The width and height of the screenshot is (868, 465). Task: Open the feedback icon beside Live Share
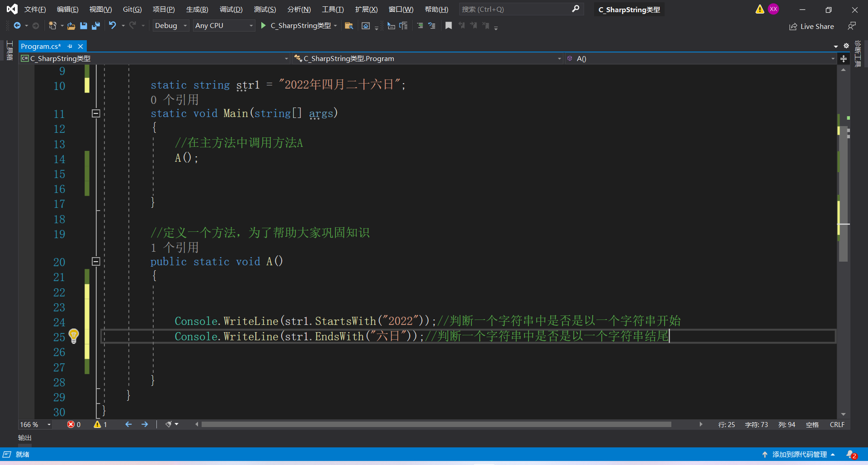(852, 26)
